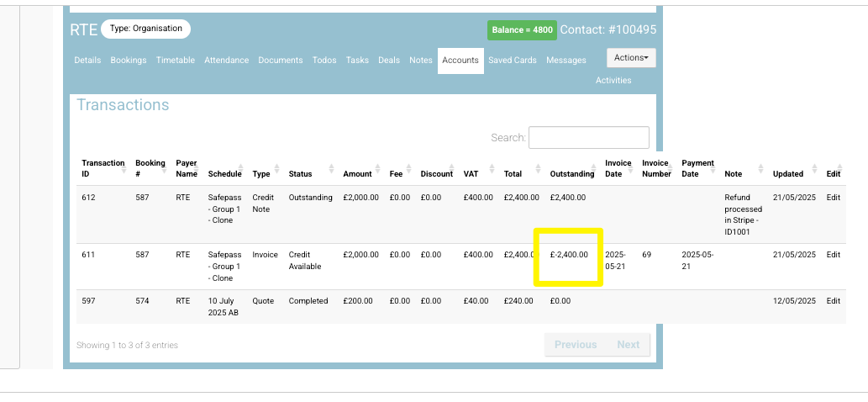This screenshot has width=868, height=402.
Task: Click the Previous pagination button
Action: [576, 345]
